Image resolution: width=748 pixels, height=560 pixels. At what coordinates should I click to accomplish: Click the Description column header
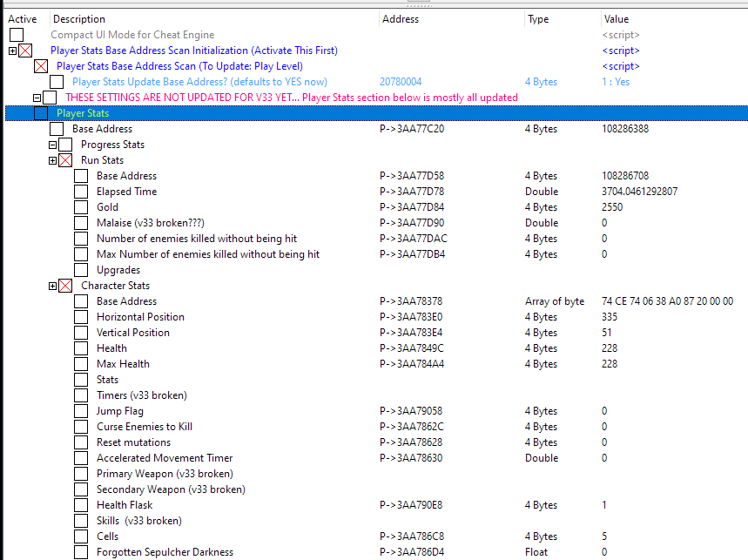tap(79, 19)
